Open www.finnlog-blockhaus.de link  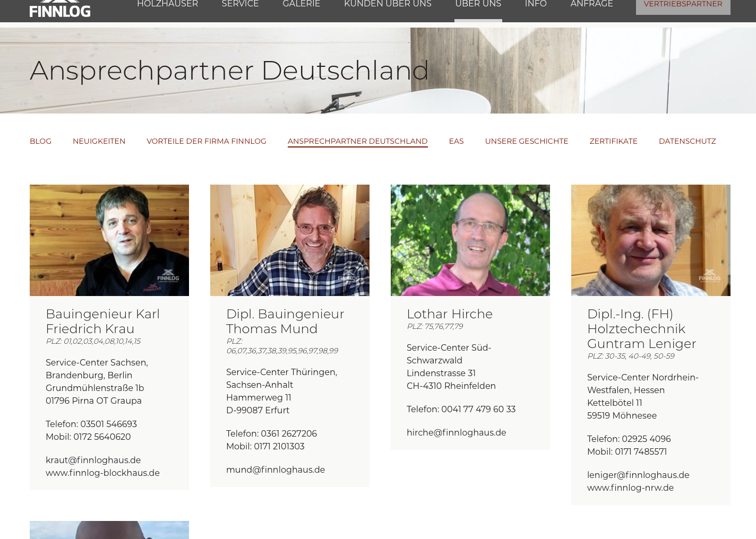click(102, 473)
